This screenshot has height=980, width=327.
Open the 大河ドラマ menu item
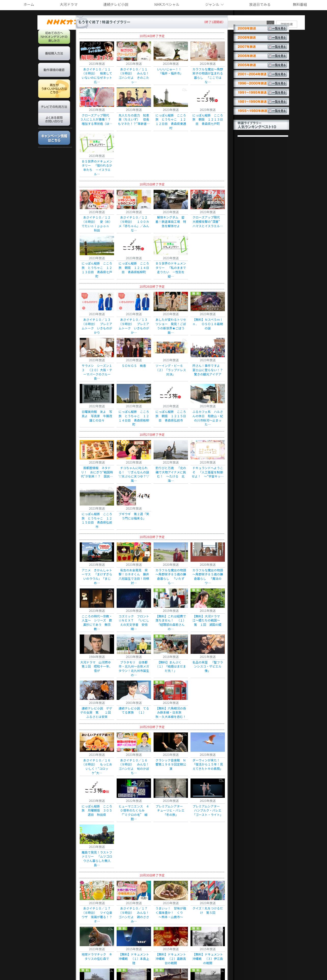point(69,5)
